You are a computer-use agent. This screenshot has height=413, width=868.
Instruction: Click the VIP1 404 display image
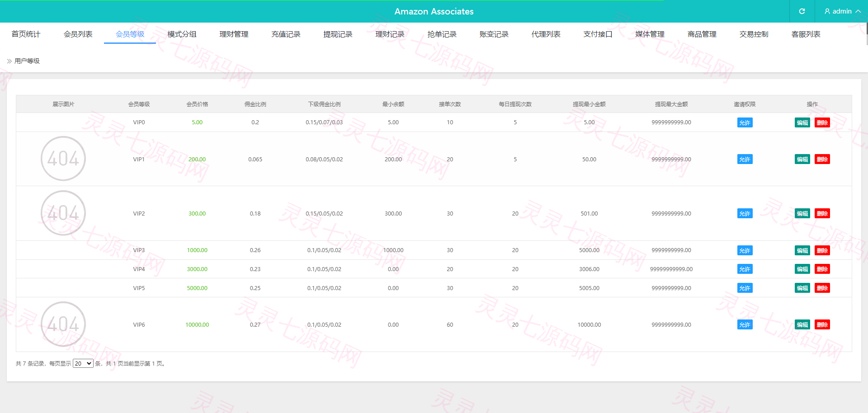point(63,159)
